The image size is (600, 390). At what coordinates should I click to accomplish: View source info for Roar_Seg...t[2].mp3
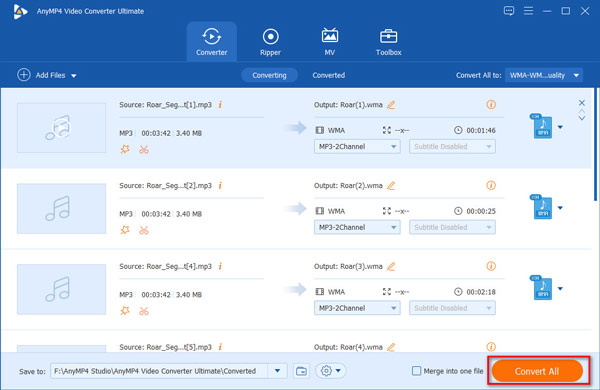[x=220, y=185]
